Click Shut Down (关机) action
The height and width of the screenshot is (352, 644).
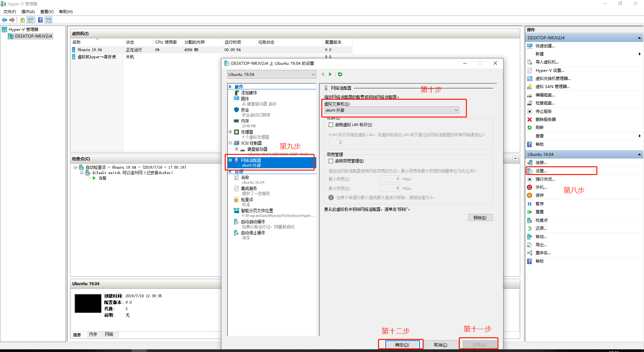pos(541,187)
